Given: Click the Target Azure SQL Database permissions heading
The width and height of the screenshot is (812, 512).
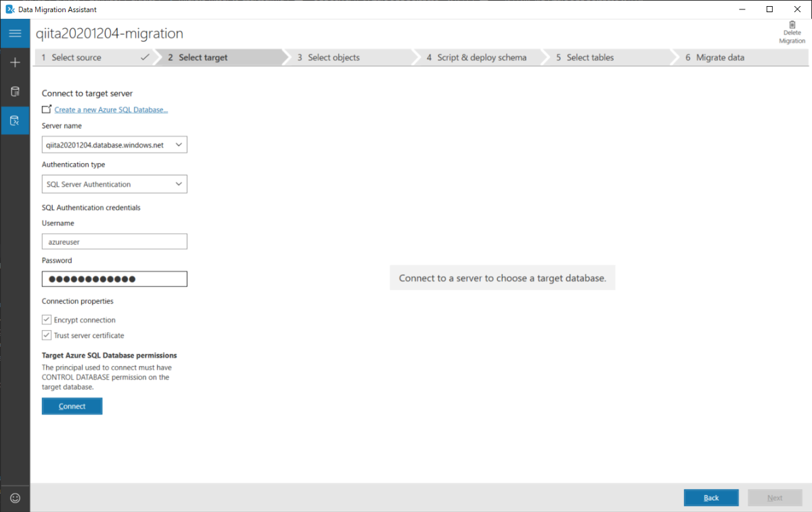Looking at the screenshot, I should (x=110, y=355).
